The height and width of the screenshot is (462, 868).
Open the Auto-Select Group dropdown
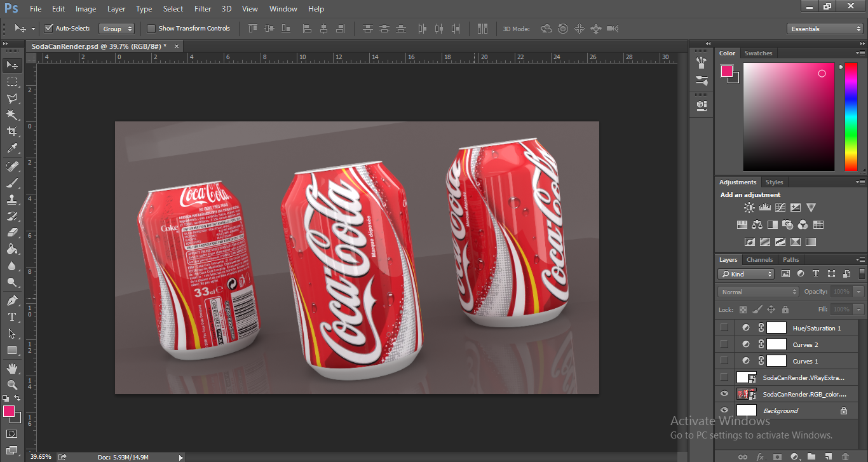[117, 29]
